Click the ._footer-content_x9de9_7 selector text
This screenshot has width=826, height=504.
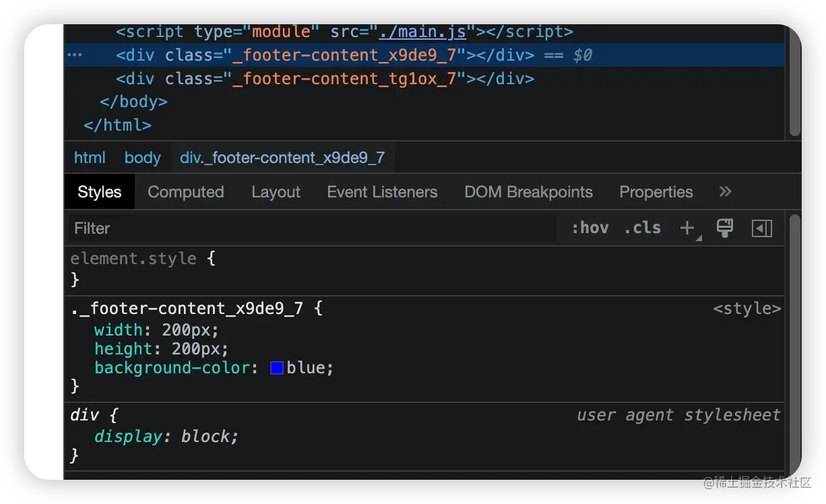(187, 309)
